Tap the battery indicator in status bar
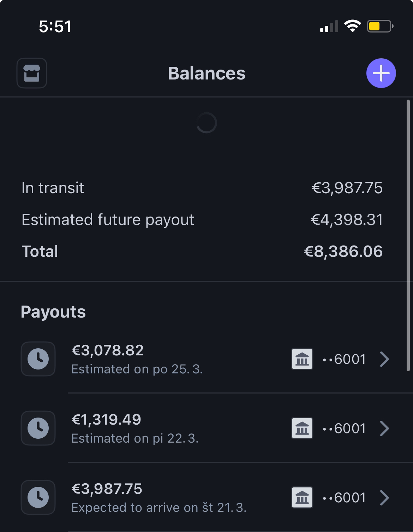The width and height of the screenshot is (413, 532). [x=380, y=26]
